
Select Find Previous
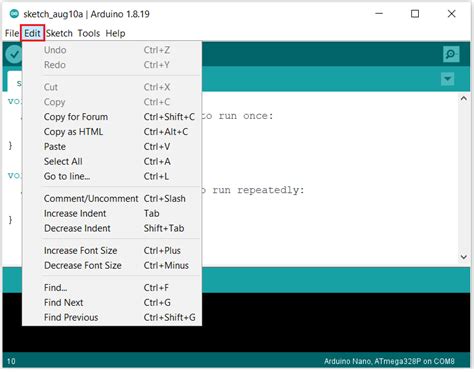[x=112, y=317]
